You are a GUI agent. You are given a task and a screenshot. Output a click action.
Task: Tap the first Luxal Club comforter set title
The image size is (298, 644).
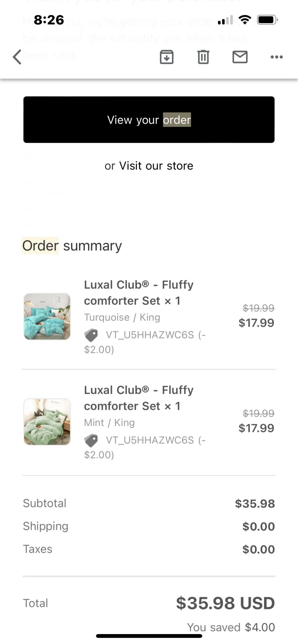tap(139, 292)
